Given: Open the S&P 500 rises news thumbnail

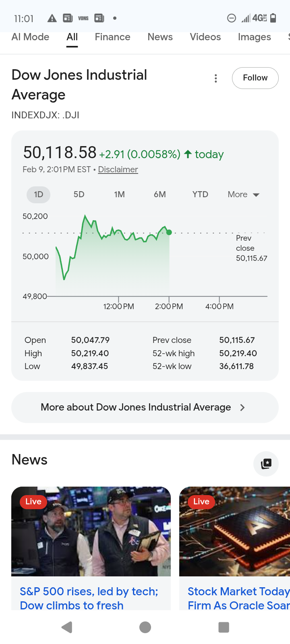Looking at the screenshot, I should coord(91,531).
